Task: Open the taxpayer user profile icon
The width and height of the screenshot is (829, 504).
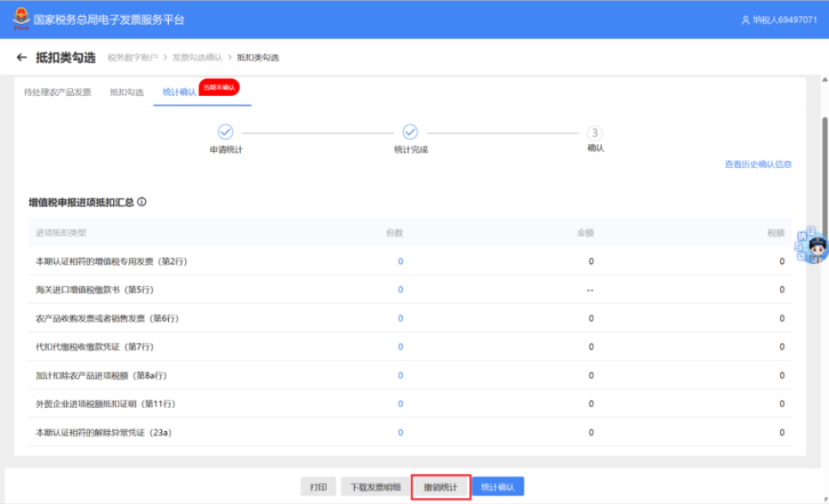Action: (745, 20)
